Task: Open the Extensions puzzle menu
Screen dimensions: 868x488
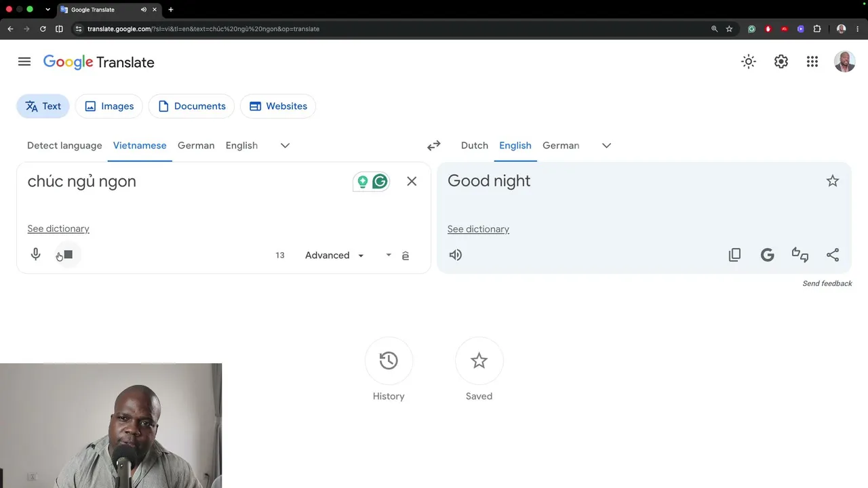Action: tap(817, 29)
